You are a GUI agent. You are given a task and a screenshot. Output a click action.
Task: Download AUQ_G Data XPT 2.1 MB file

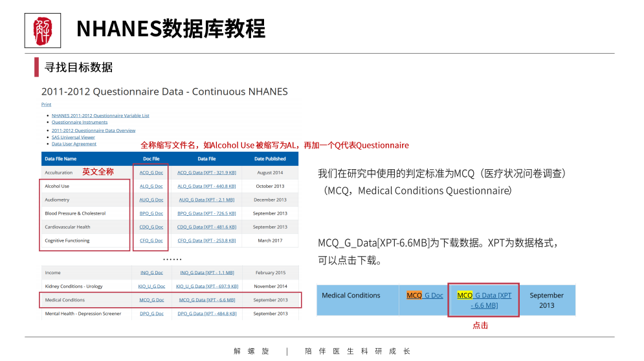[206, 200]
